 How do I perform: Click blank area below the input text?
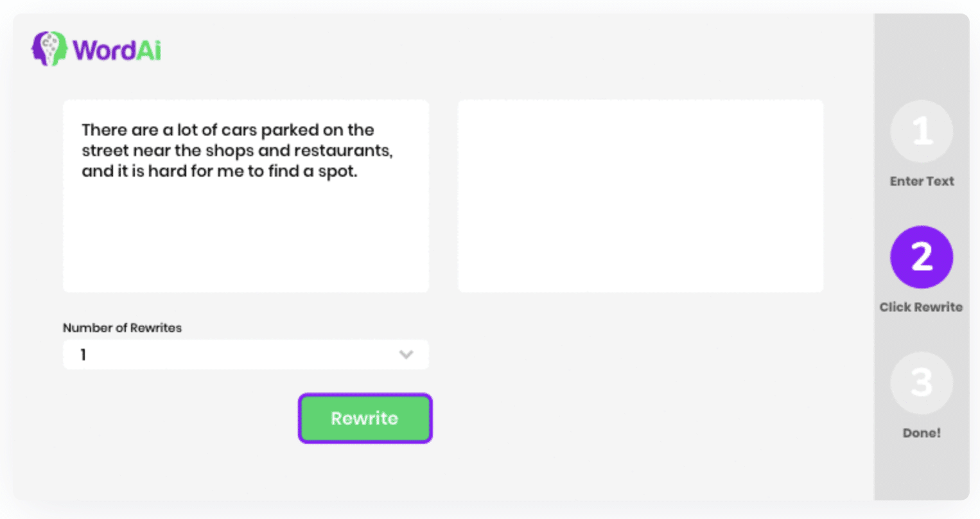pyautogui.click(x=246, y=238)
